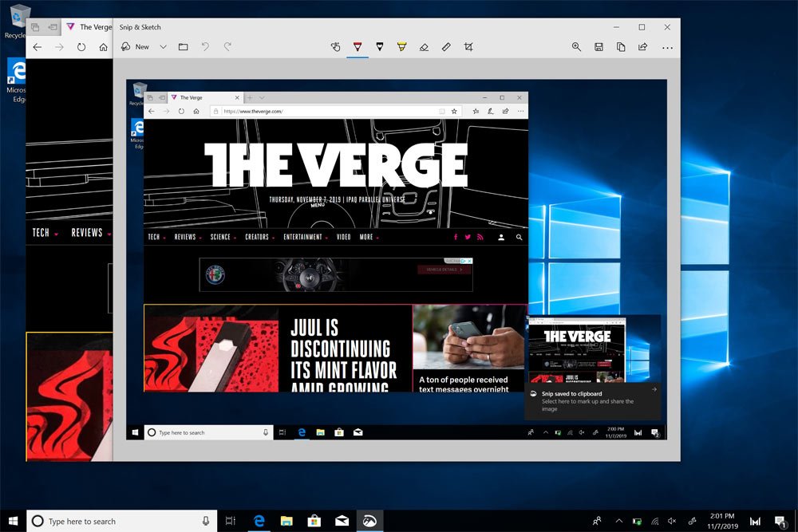Redo the last edit in Snip & Sketch
798x532 pixels.
point(227,47)
